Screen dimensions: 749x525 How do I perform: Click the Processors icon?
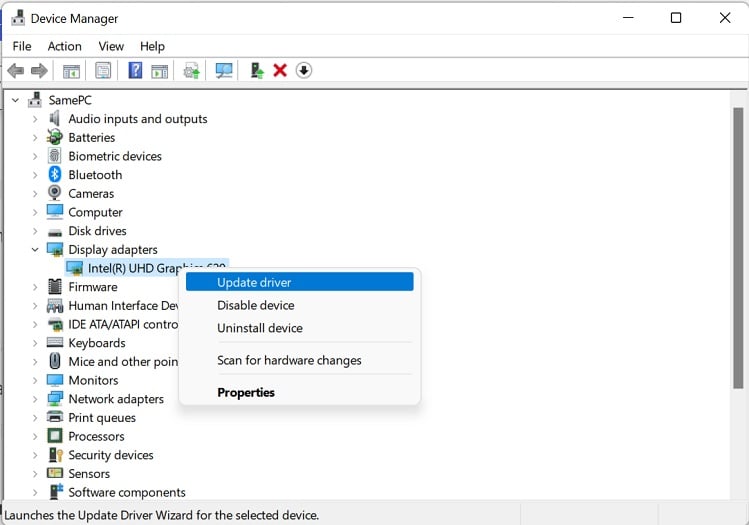click(x=55, y=436)
